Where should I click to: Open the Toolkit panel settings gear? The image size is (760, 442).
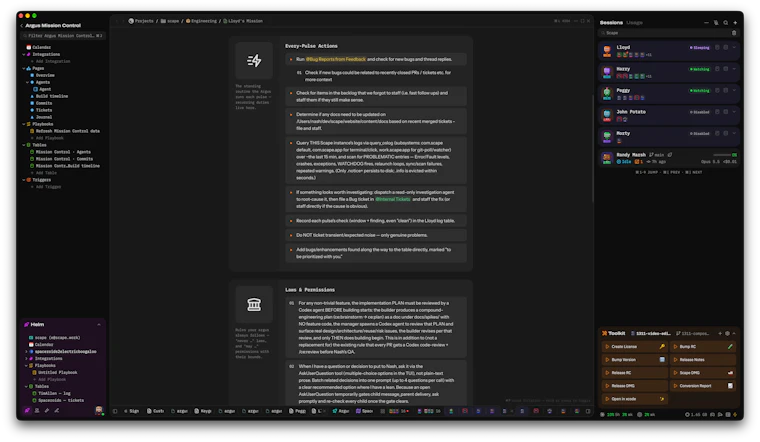[727, 333]
